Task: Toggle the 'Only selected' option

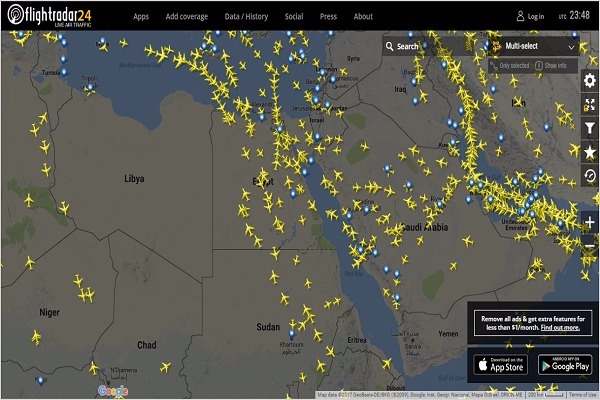Action: coord(513,65)
